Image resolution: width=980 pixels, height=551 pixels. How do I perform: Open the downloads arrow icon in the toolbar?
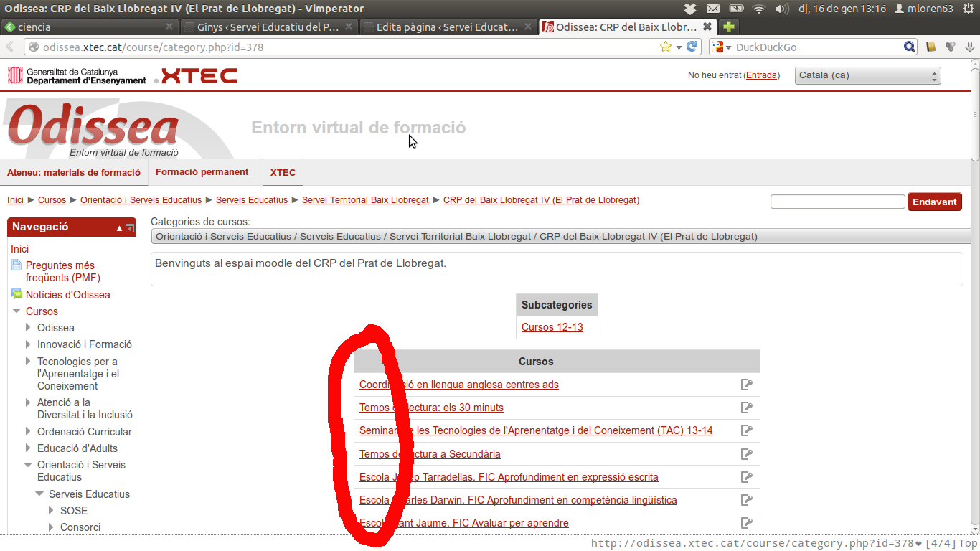click(x=969, y=47)
